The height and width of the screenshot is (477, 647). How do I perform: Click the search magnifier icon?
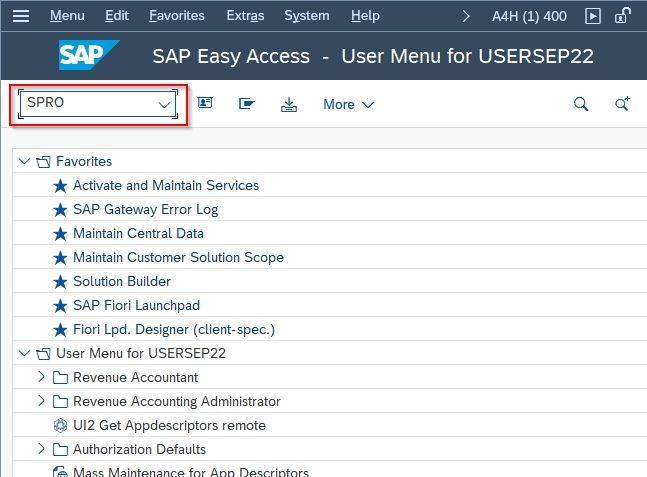tap(581, 104)
